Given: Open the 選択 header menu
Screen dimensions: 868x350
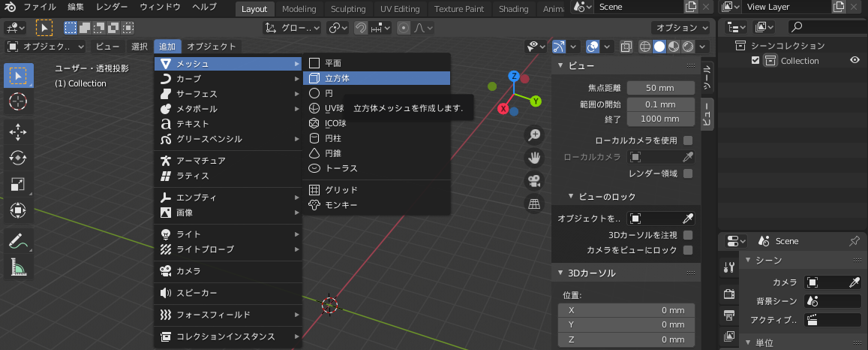Looking at the screenshot, I should [x=140, y=47].
